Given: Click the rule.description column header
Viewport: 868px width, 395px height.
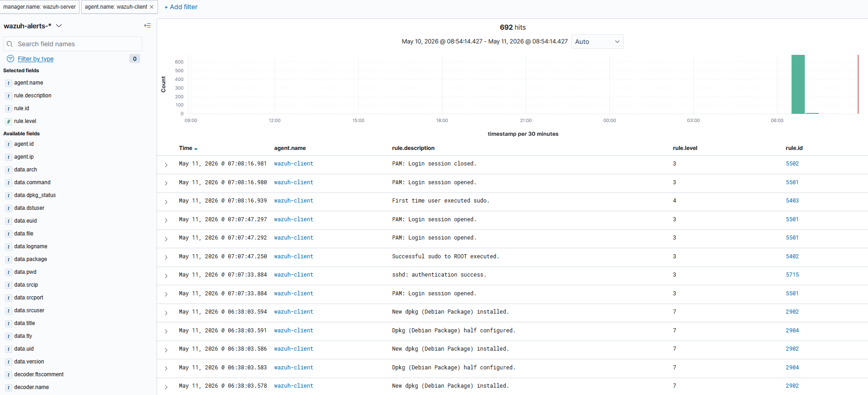Looking at the screenshot, I should 413,148.
